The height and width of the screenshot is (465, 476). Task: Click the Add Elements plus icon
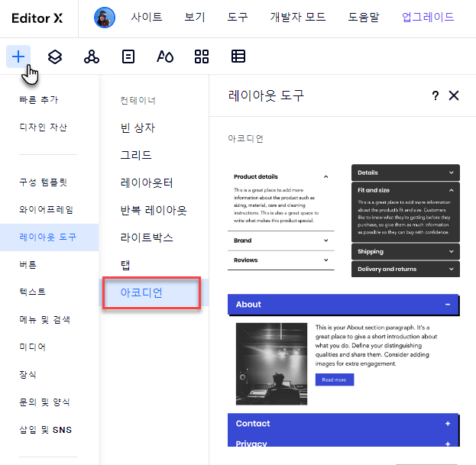[x=18, y=56]
